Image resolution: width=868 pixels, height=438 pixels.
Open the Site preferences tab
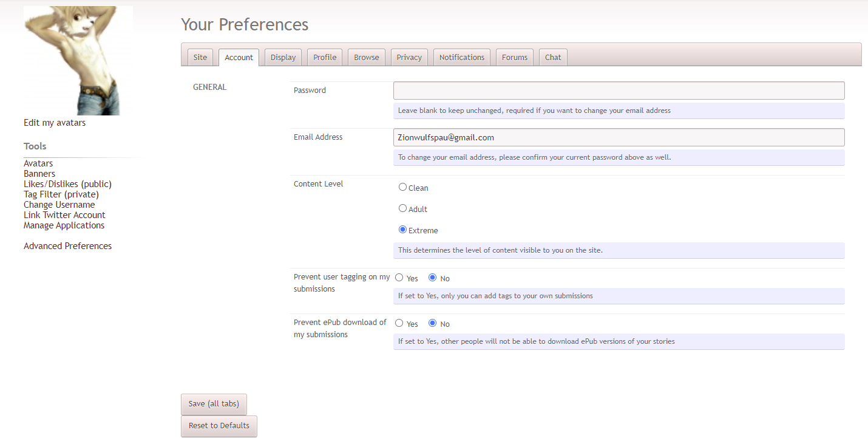click(200, 57)
